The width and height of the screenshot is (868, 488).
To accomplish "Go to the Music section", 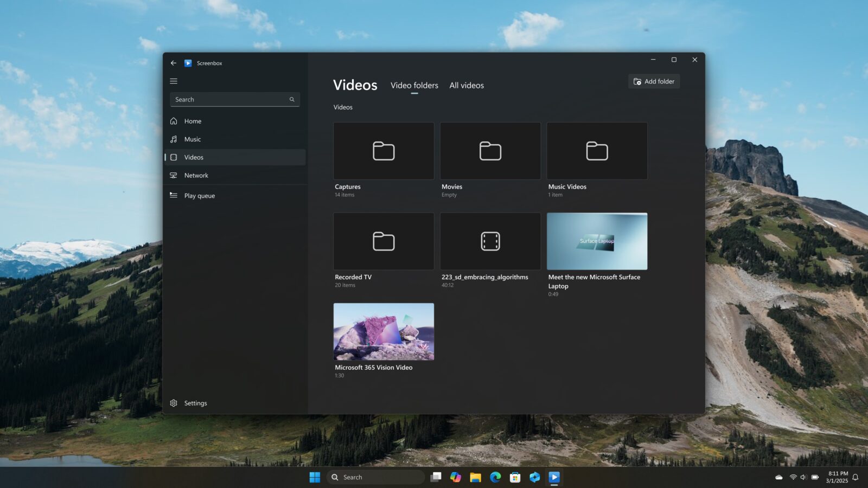I will tap(192, 139).
